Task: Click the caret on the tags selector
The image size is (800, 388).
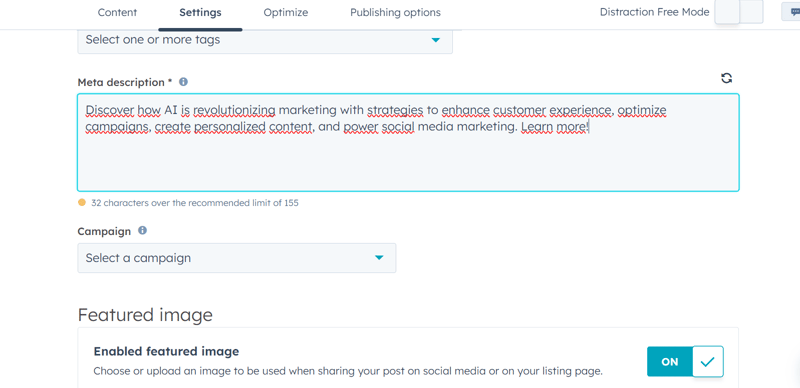Action: (x=436, y=40)
